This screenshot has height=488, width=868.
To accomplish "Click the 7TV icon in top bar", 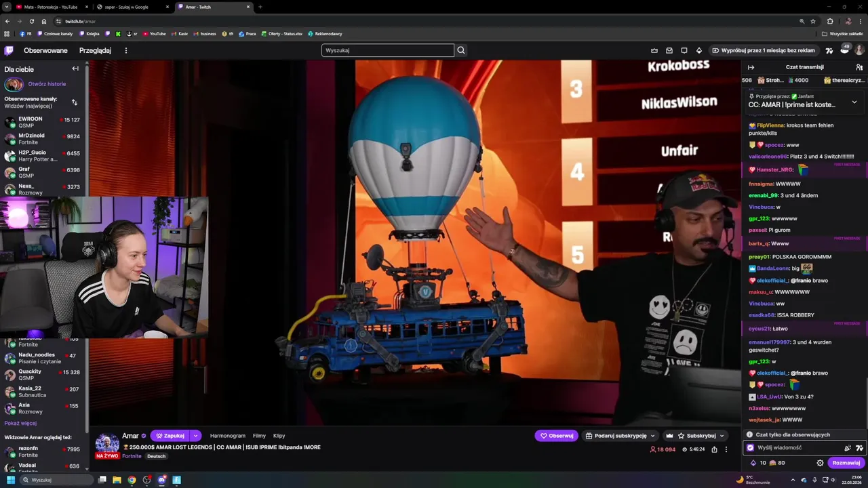I will [829, 50].
